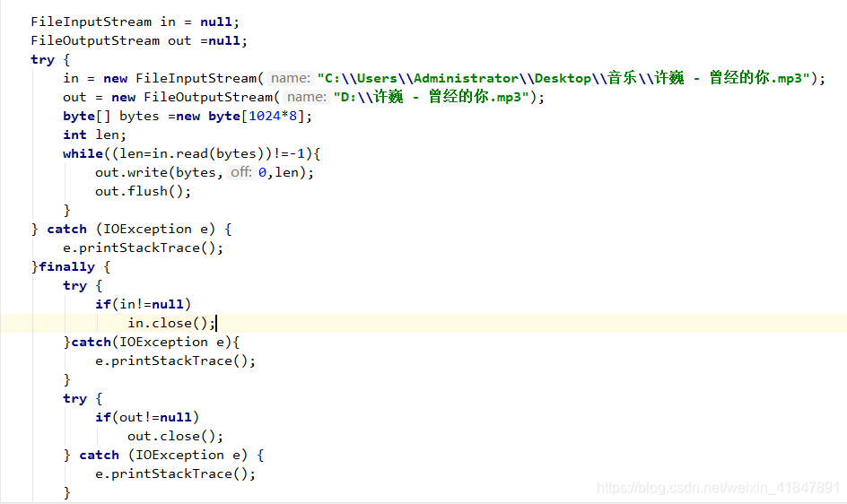Click 'e.printStackTrace();' directly above '}finally {'
Viewport: 847px width, 504px height.
tap(144, 248)
